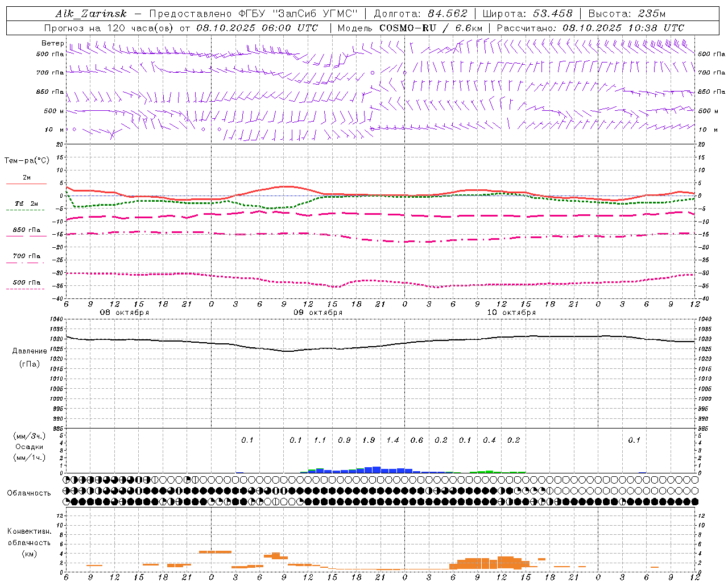Click the Давление panel label
Image resolution: width=728 pixels, height=582 pixels.
(30, 351)
